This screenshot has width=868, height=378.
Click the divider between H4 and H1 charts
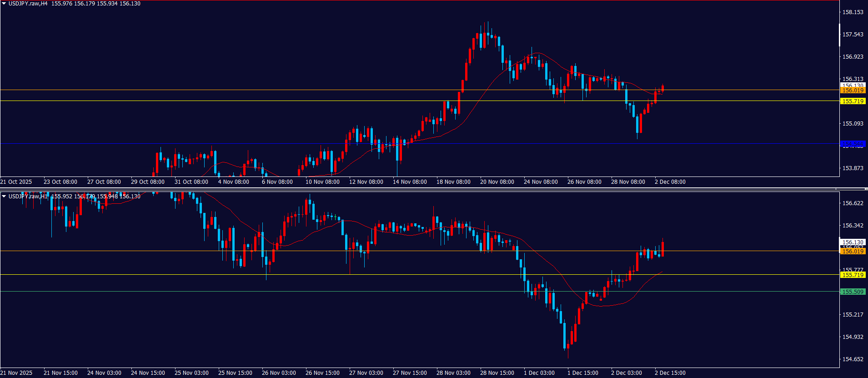pos(434,189)
